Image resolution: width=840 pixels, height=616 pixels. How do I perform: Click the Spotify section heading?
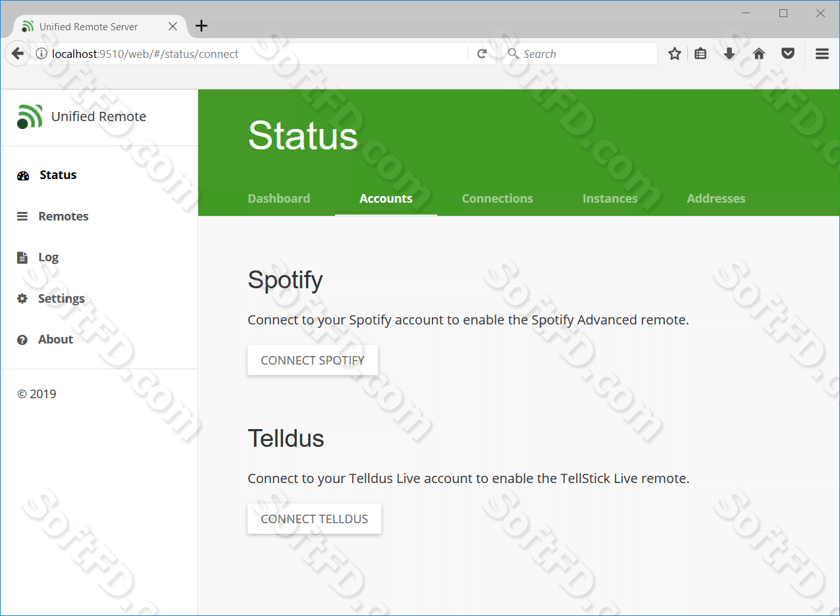click(285, 280)
